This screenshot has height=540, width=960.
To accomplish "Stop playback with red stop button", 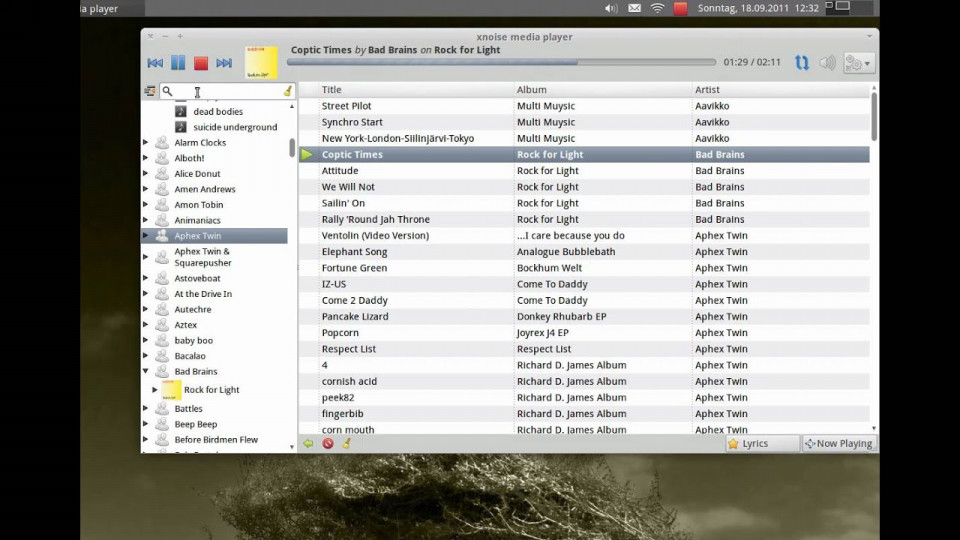I will (x=201, y=62).
